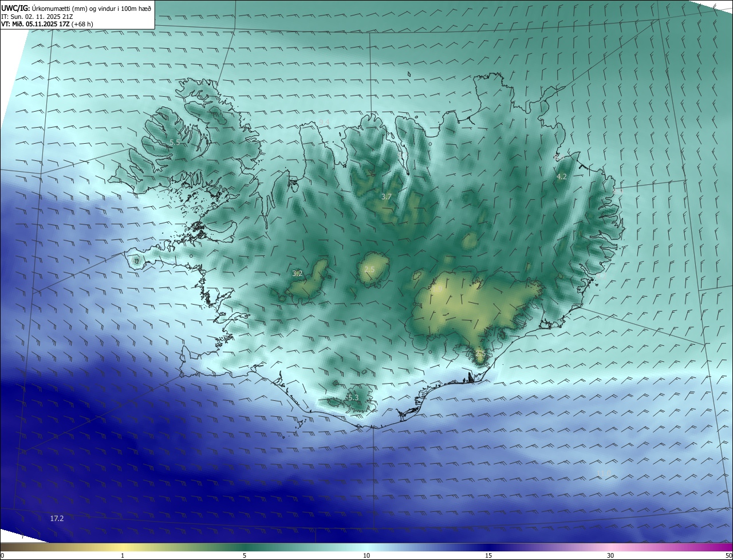
Task: Click the "50" tick on the color scale
Action: (728, 555)
